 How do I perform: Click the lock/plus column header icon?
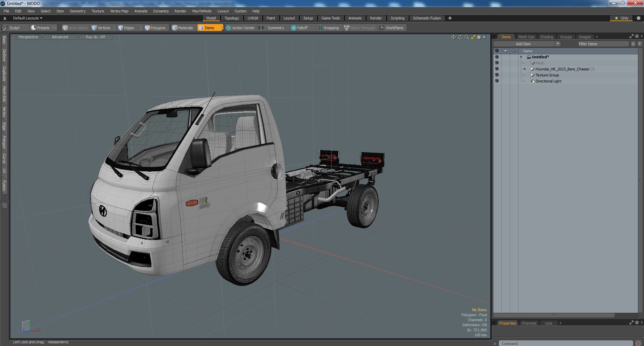click(505, 51)
